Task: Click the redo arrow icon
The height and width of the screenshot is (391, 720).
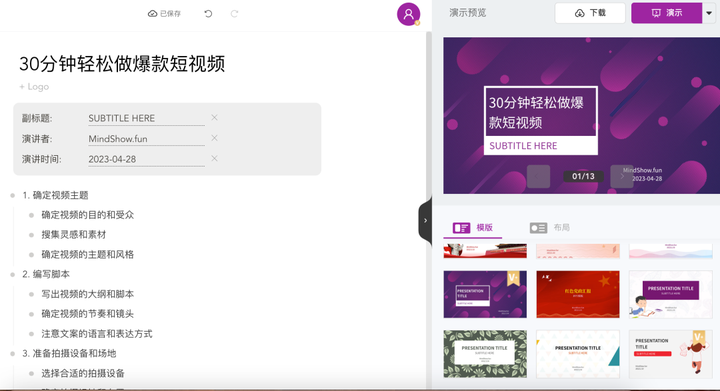Action: [234, 14]
